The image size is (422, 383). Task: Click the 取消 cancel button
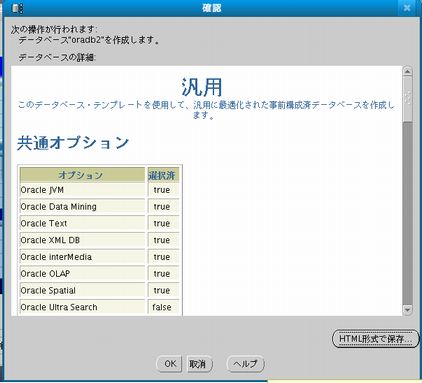coord(199,364)
